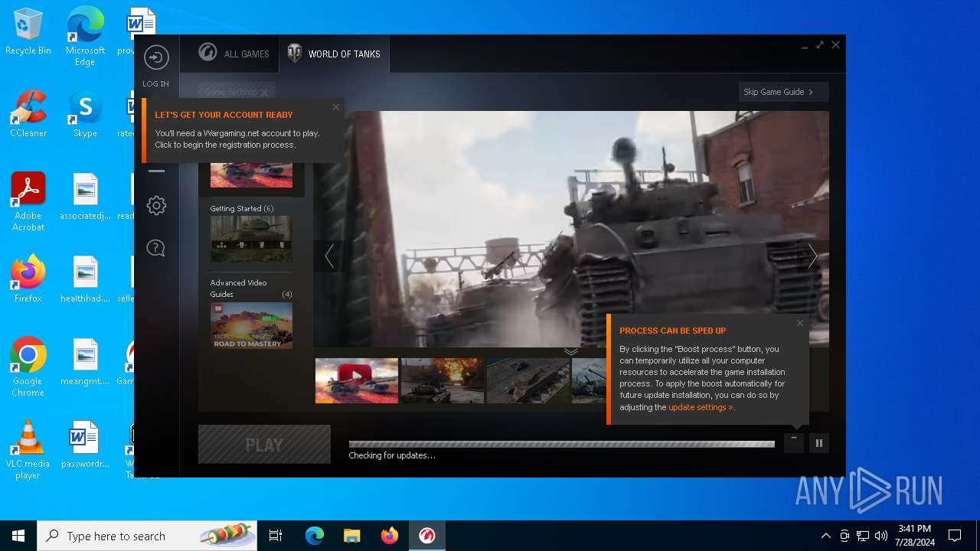Select the third gallery thumbnail
This screenshot has width=980, height=551.
click(x=528, y=380)
